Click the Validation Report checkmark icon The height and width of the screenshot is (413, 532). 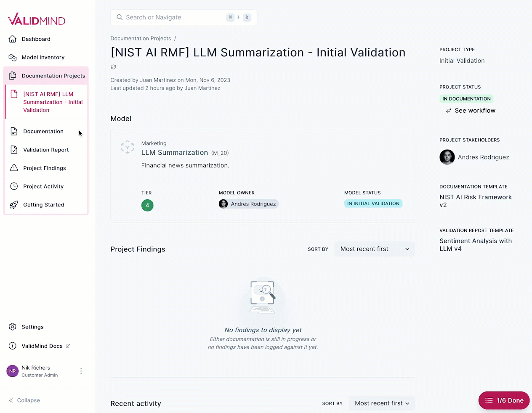tap(14, 150)
